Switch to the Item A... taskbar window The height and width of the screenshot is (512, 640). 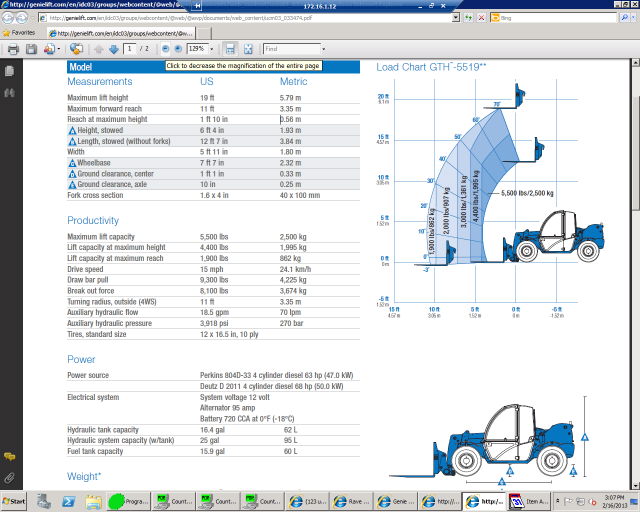pos(529,501)
